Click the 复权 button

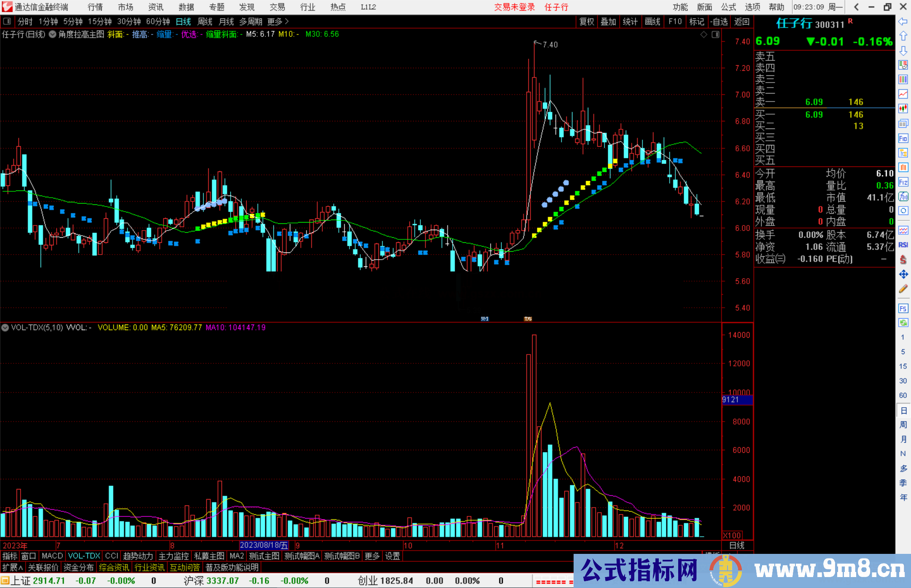[x=586, y=21]
